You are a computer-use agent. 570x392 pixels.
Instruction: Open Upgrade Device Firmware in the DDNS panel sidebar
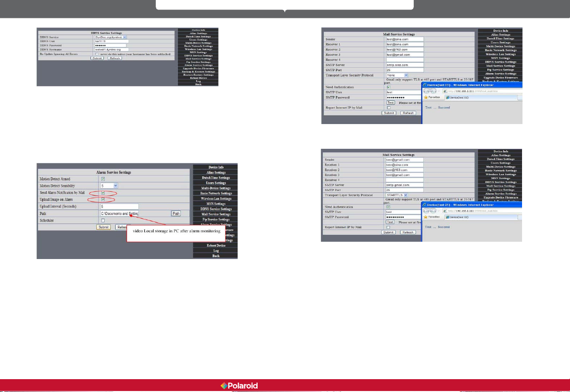tap(198, 68)
